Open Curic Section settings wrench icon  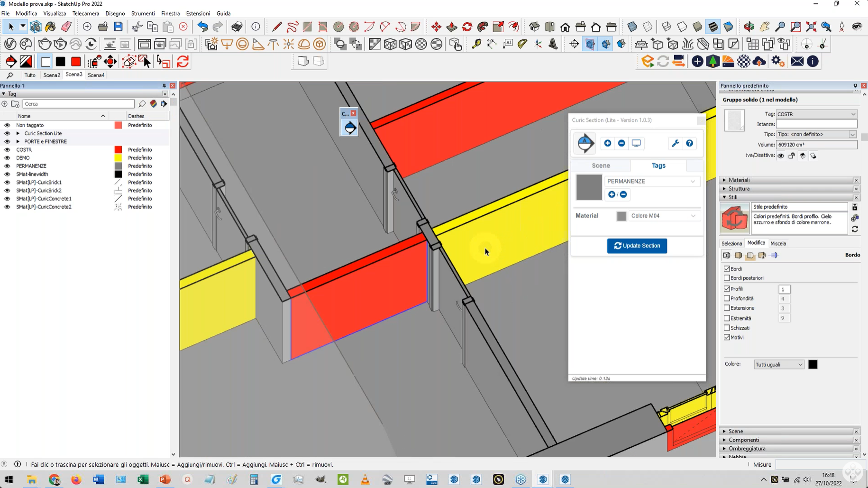(x=675, y=143)
